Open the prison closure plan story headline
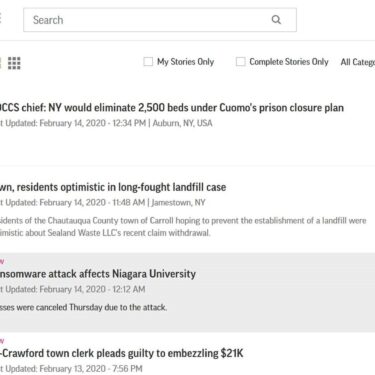 pos(171,108)
